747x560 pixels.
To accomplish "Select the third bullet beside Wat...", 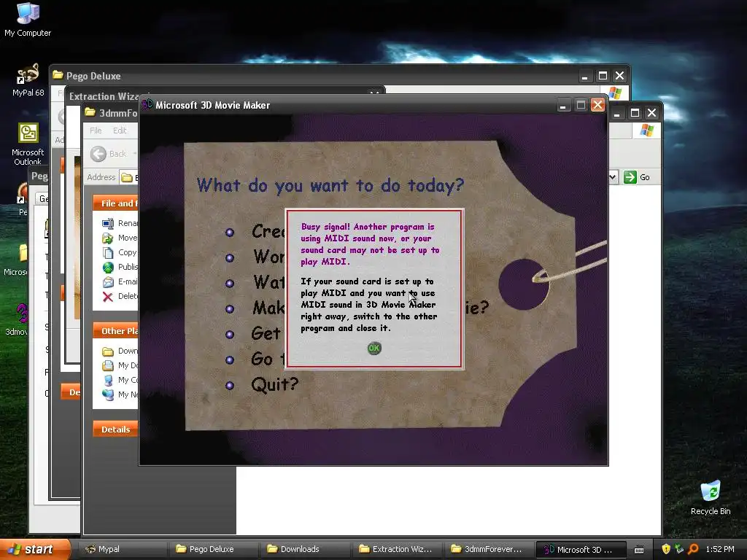I will point(230,284).
